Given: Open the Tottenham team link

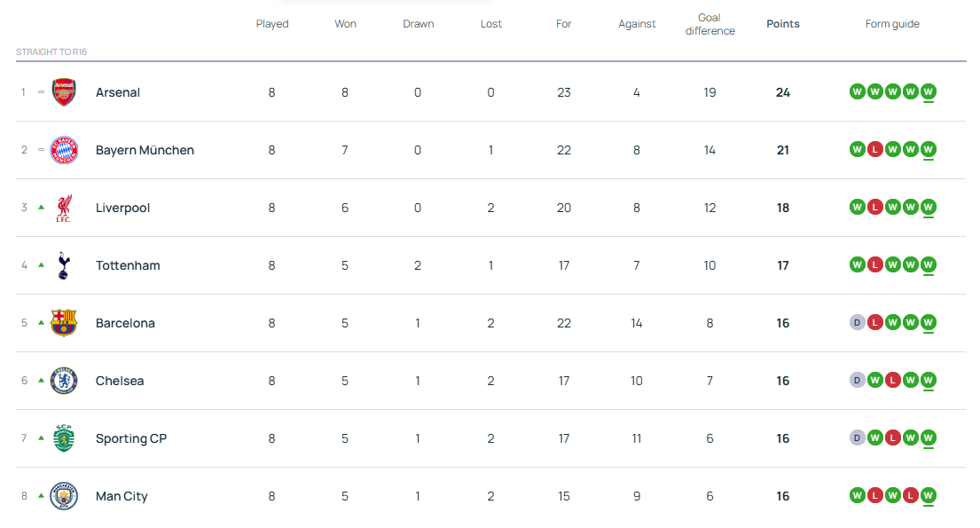Looking at the screenshot, I should click(128, 265).
